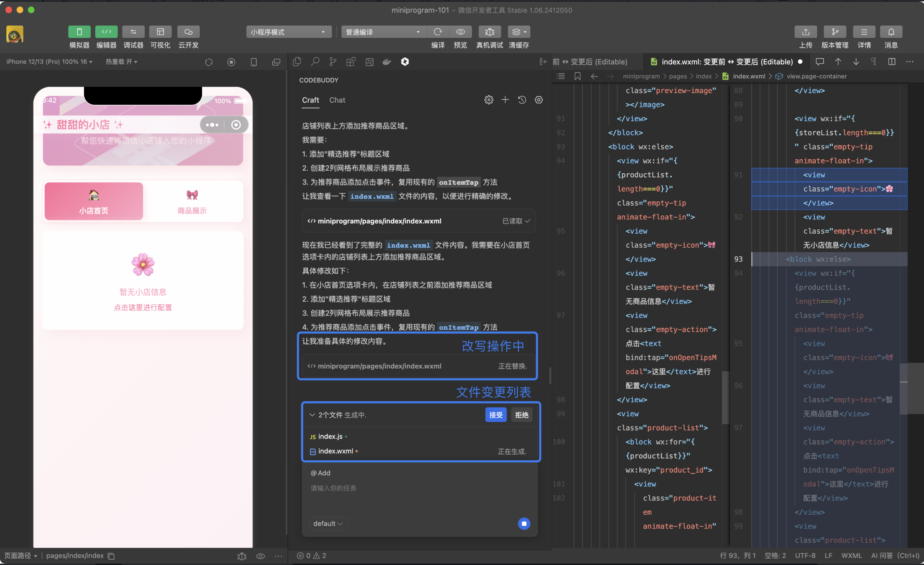This screenshot has height=565, width=924.
Task: Go to previous change arrow
Action: 838,62
